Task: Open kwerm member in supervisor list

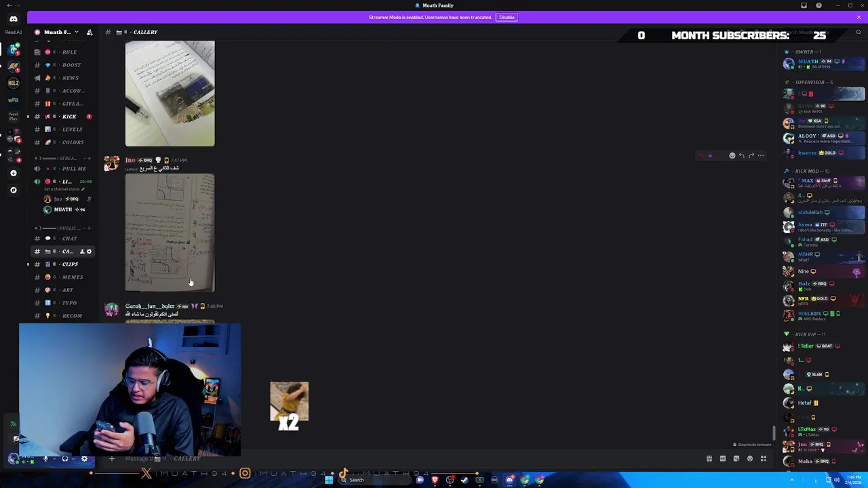Action: tap(824, 153)
